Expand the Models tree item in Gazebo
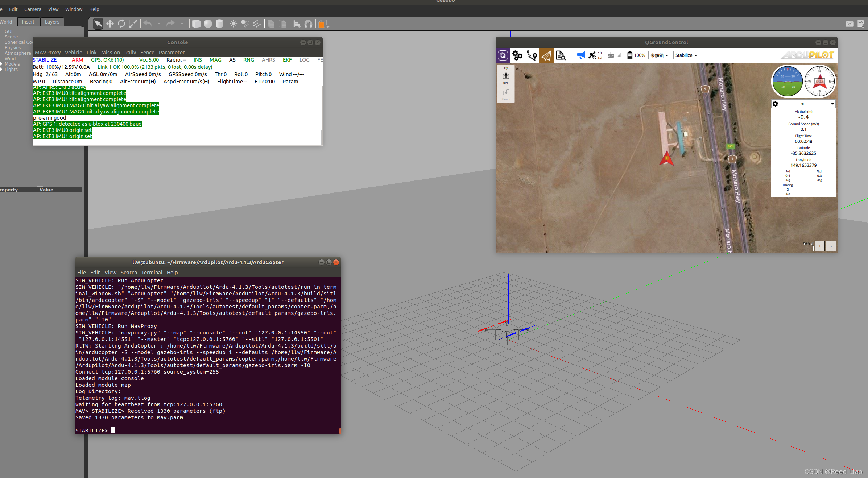Screen dimensions: 868x478 pos(1,64)
